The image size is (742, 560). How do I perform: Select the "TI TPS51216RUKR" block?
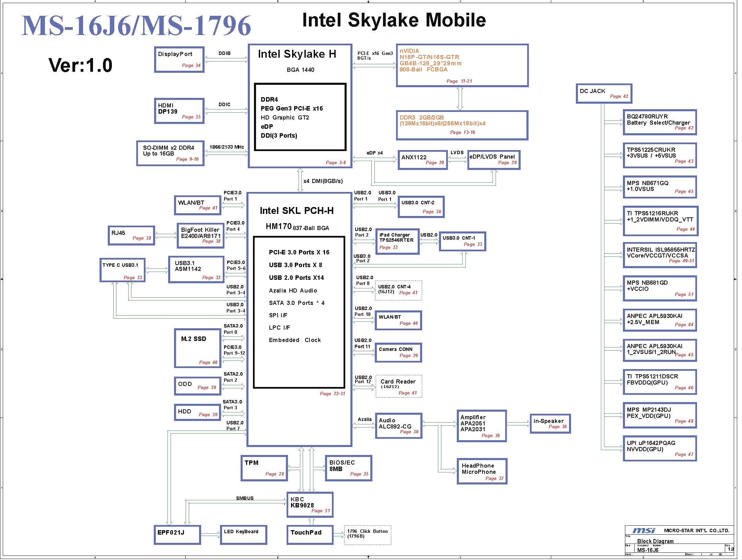pyautogui.click(x=661, y=221)
